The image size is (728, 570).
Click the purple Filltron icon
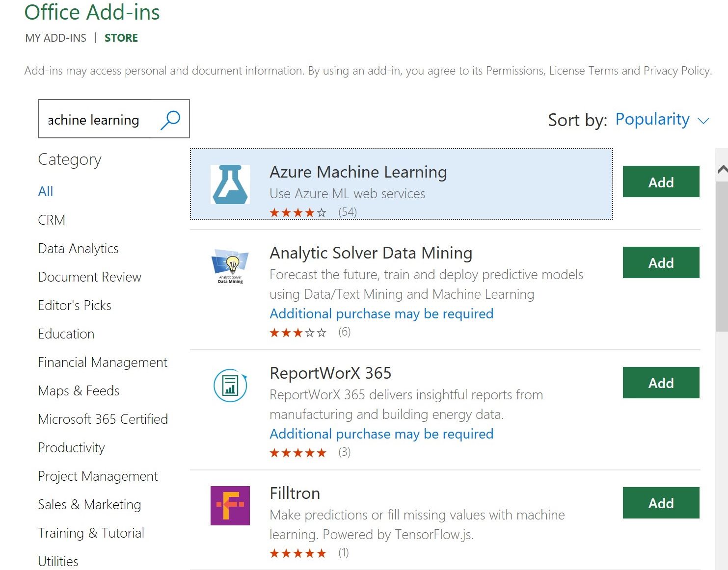tap(230, 506)
